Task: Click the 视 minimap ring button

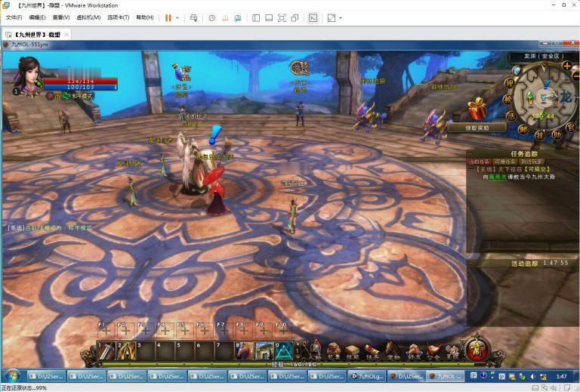Action: (510, 83)
